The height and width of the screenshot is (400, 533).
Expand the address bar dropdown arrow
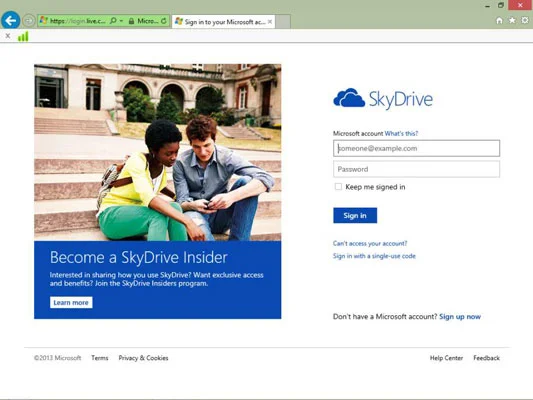(121, 21)
